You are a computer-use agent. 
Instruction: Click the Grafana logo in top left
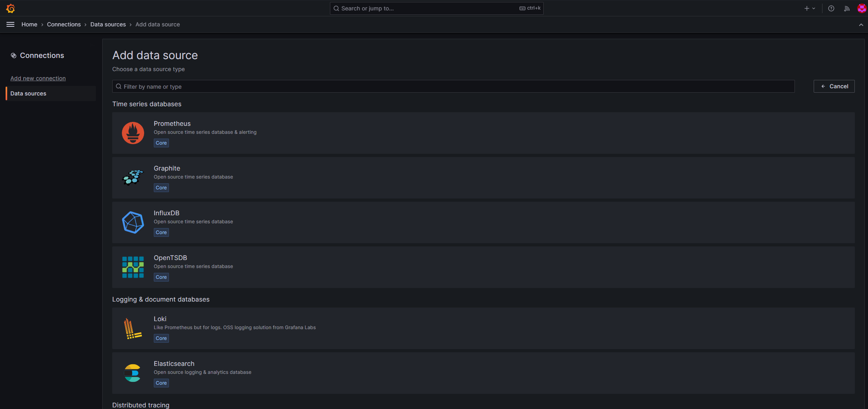10,8
